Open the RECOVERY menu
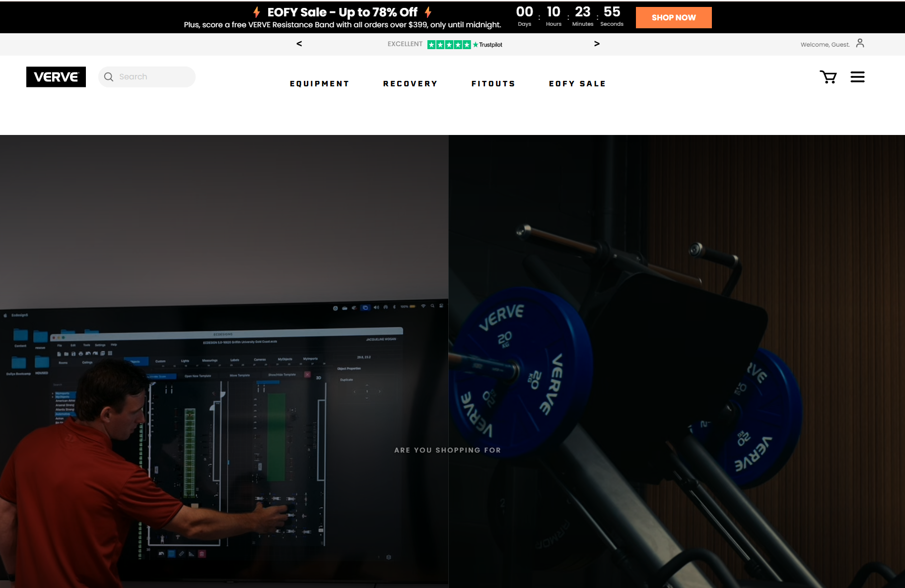 pos(410,84)
